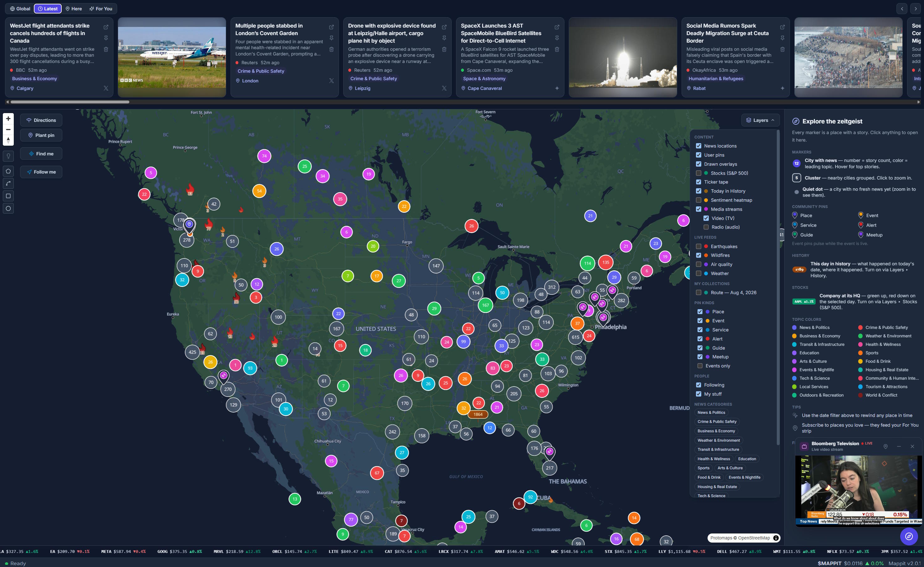
Task: Open SpaceX BlueBird story external link
Action: [557, 27]
